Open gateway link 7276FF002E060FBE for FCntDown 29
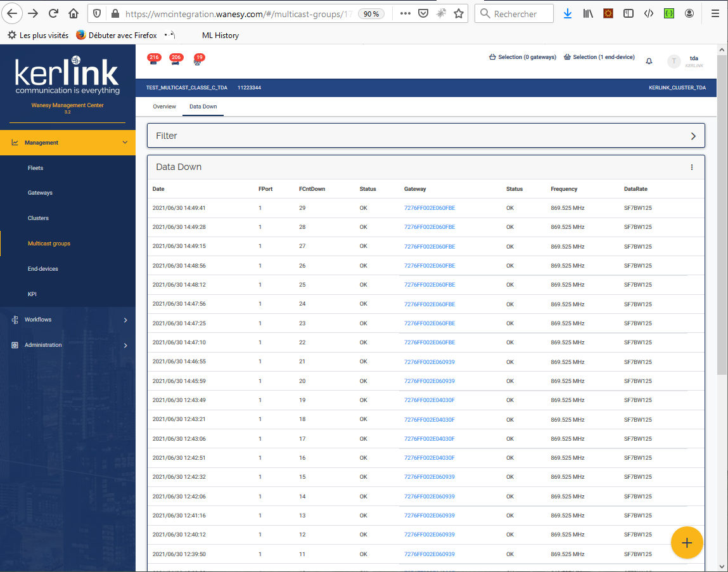The image size is (728, 572). (430, 208)
